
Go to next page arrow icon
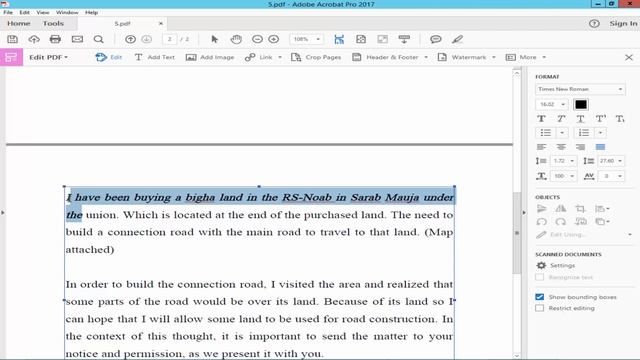[147, 39]
